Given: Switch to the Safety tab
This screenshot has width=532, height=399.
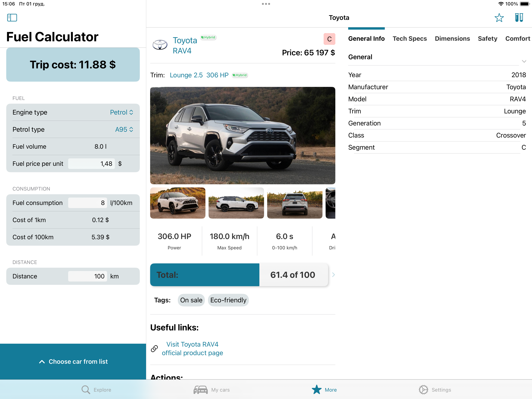Looking at the screenshot, I should pyautogui.click(x=487, y=39).
